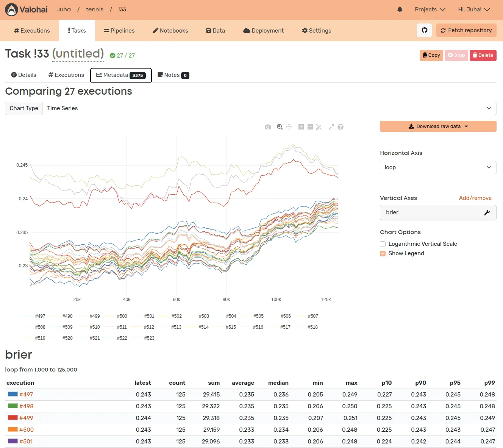Enable Logarithmic Vertical Scale checkbox
The height and width of the screenshot is (448, 503).
pyautogui.click(x=383, y=244)
